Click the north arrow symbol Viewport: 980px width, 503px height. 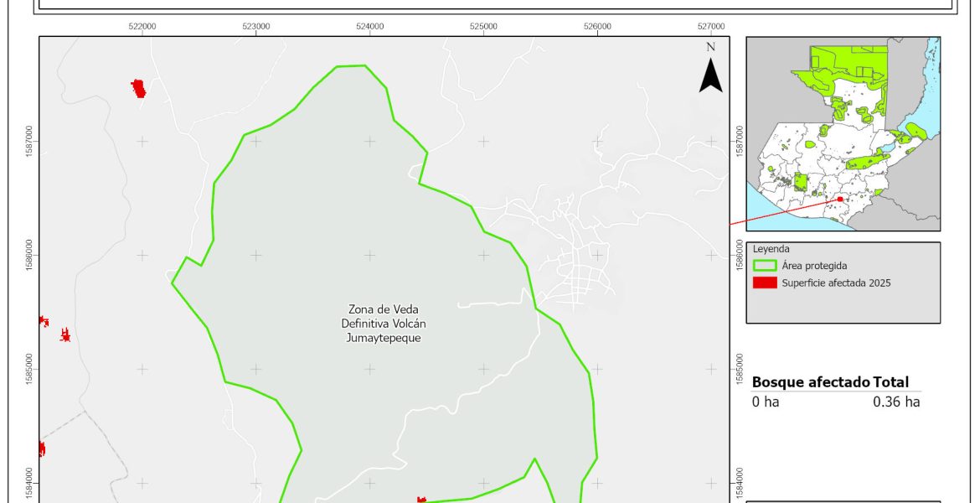click(x=711, y=75)
